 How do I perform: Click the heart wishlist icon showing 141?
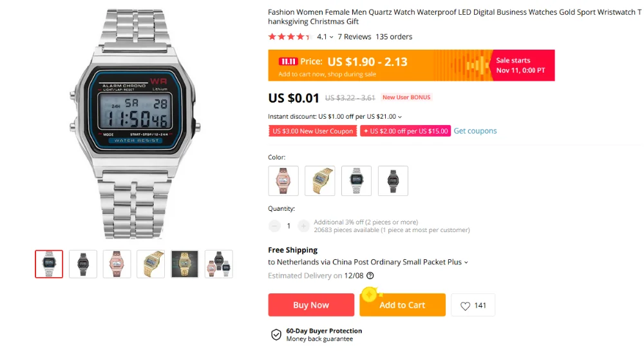click(x=465, y=306)
